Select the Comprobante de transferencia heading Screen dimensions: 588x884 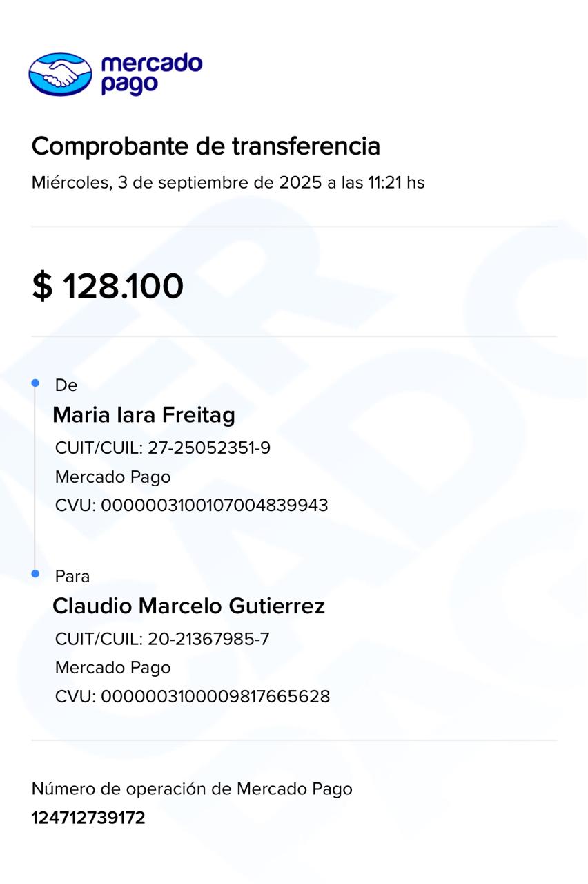point(206,146)
